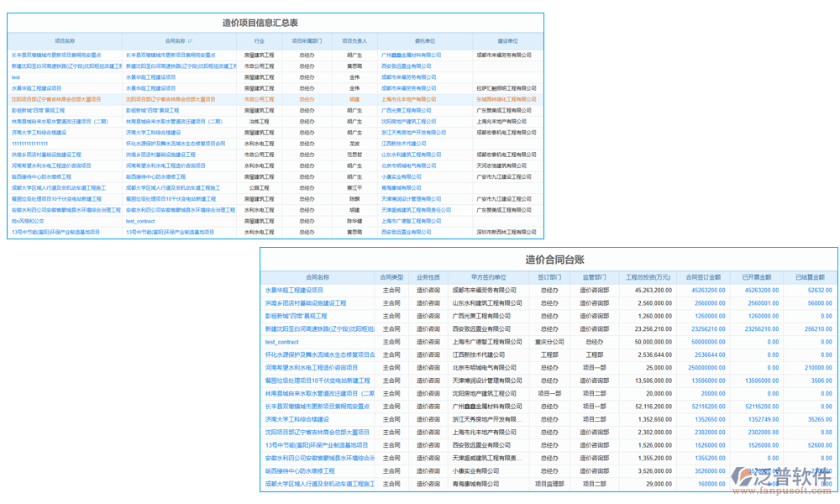Open test_contract link in contract ledger

pos(282,342)
